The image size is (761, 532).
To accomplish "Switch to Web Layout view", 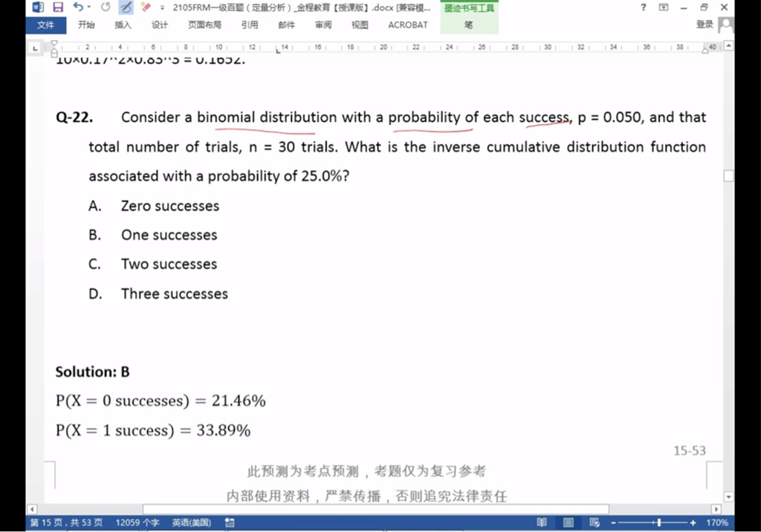I will 595,523.
